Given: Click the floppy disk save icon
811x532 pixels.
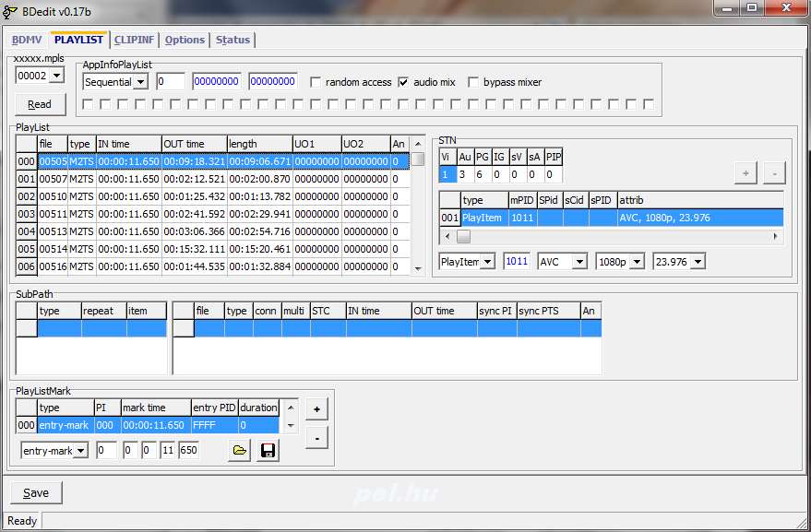Looking at the screenshot, I should (x=268, y=451).
